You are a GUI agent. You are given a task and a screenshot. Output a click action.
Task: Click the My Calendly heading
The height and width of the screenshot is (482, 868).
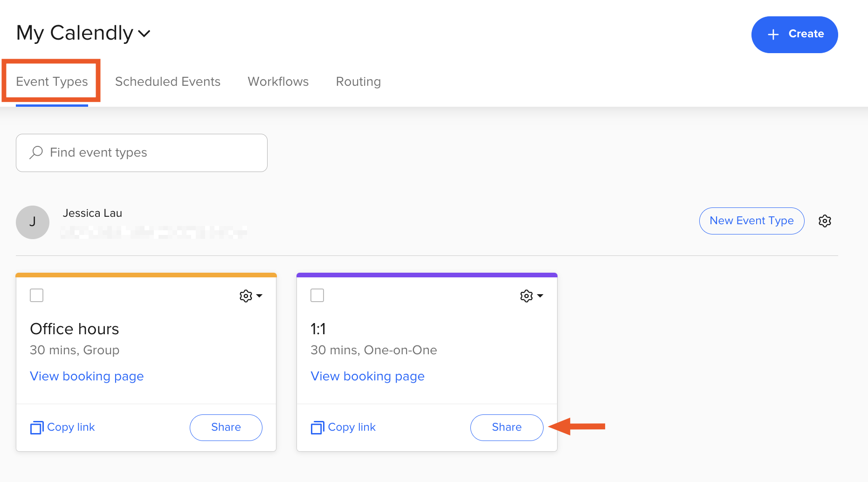tap(75, 33)
